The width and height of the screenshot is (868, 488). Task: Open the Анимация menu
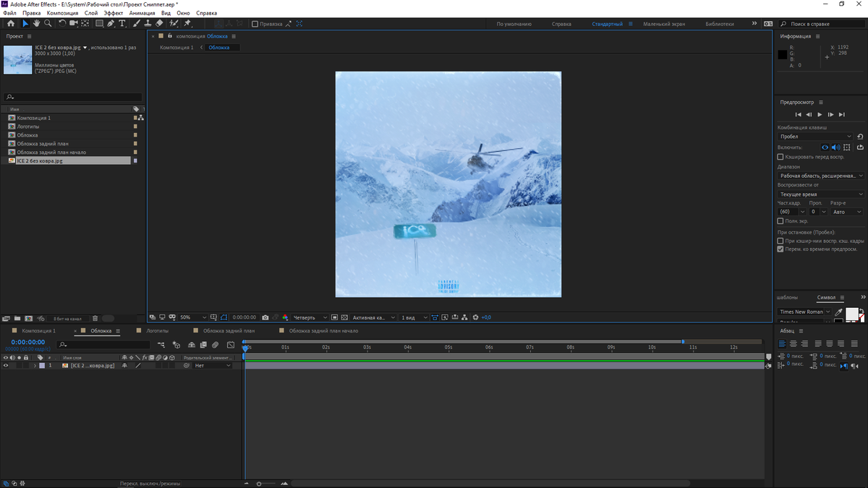coord(142,13)
